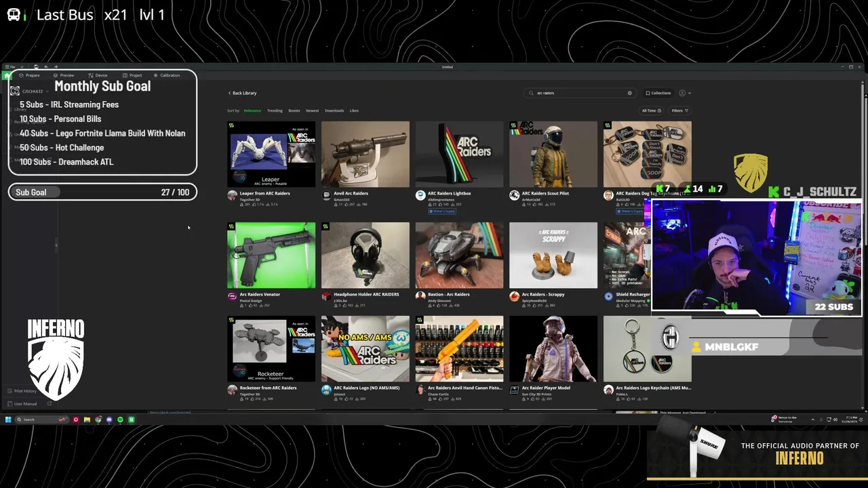The height and width of the screenshot is (488, 868).
Task: Open Leaper from ARC Raiders thumbnail
Action: (x=271, y=154)
